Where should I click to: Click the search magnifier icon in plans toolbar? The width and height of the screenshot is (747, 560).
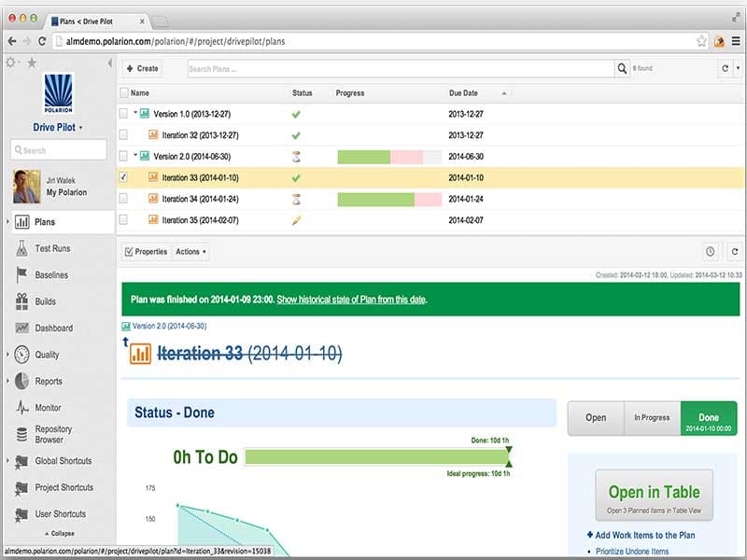point(622,68)
